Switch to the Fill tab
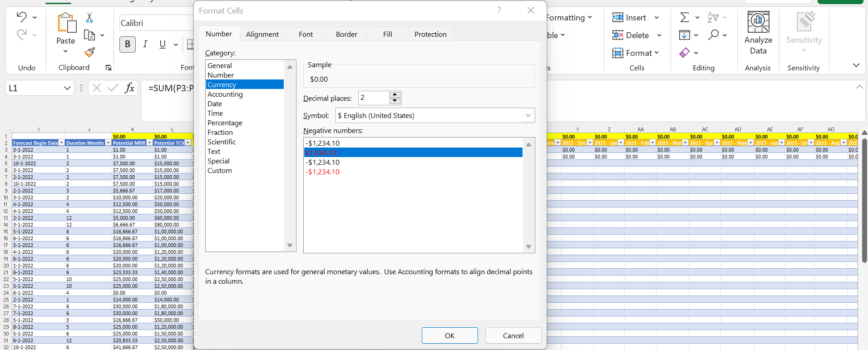 pyautogui.click(x=387, y=34)
